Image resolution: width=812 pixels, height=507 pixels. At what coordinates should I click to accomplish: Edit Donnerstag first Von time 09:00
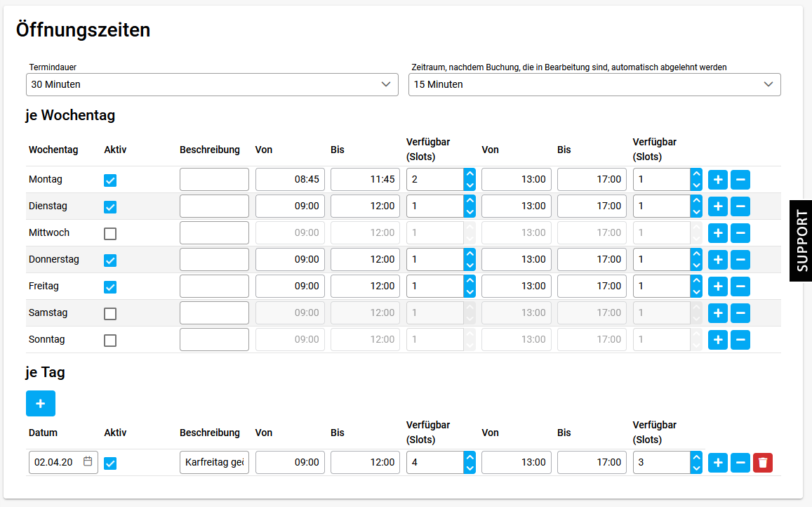(290, 260)
